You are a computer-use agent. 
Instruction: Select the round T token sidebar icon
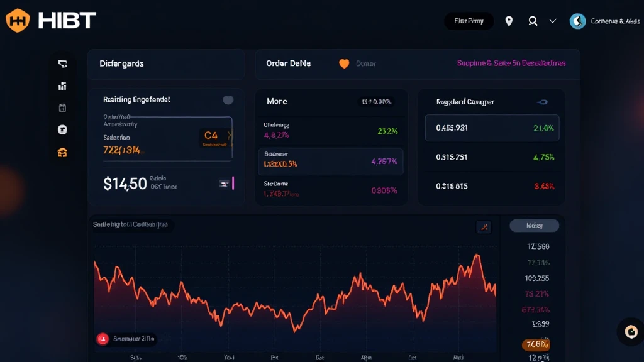pyautogui.click(x=62, y=130)
